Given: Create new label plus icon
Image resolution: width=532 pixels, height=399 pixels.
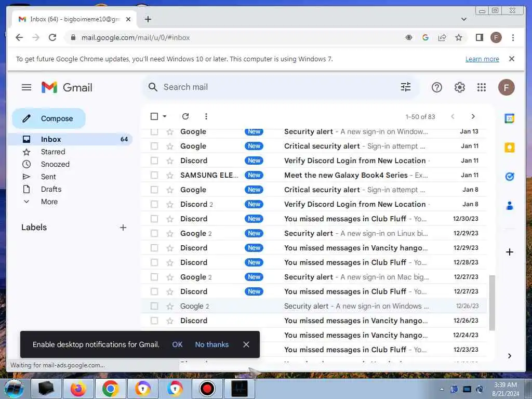Looking at the screenshot, I should (123, 228).
